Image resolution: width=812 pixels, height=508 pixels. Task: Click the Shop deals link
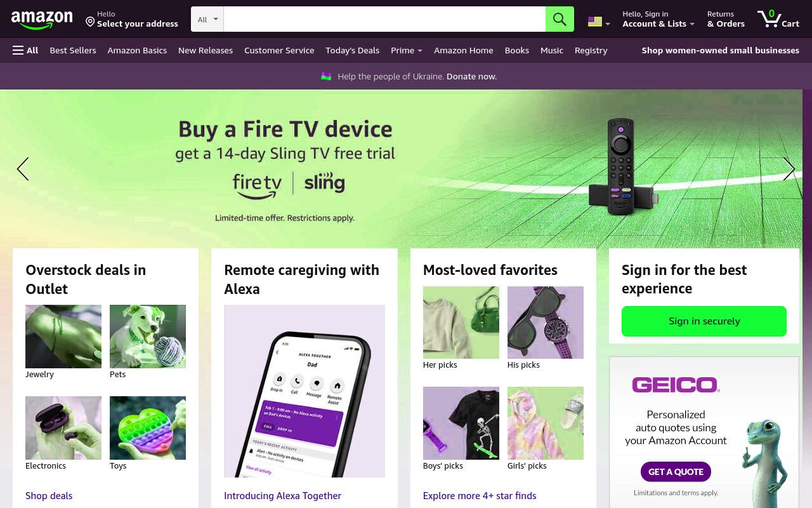(49, 496)
